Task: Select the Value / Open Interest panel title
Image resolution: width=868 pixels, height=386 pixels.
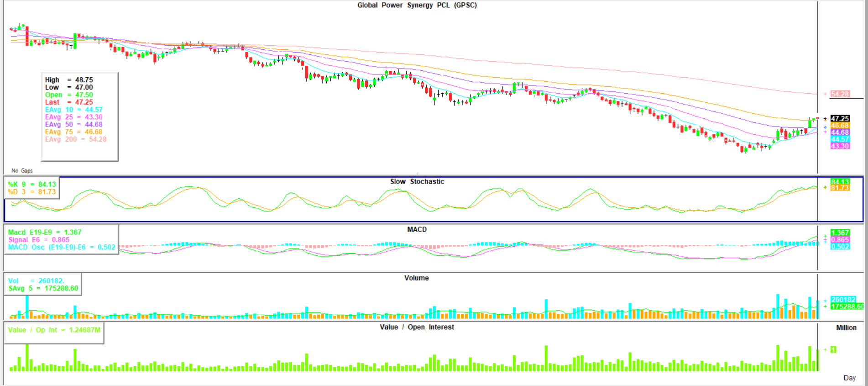Action: tap(417, 327)
